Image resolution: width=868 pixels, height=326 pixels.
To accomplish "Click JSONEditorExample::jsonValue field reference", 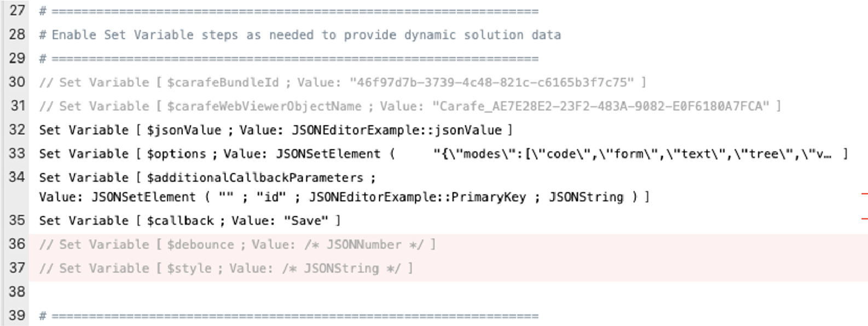I will point(397,130).
